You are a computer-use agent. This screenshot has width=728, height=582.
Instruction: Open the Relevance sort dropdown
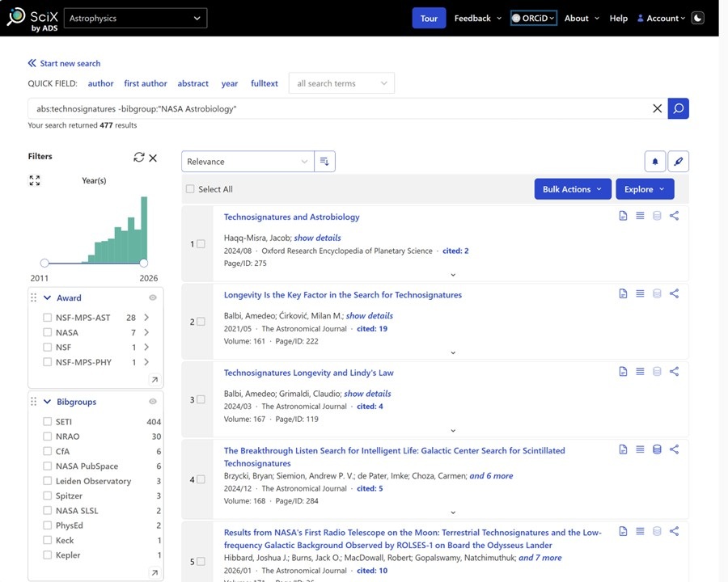click(x=248, y=162)
